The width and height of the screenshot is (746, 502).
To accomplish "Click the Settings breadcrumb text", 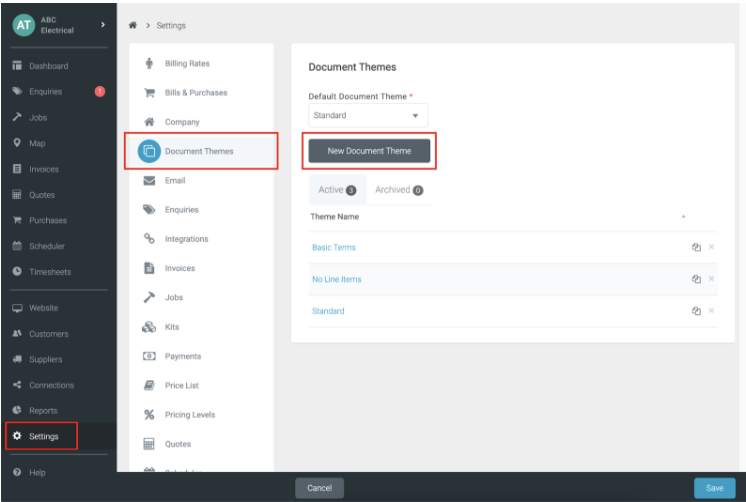I will point(171,26).
